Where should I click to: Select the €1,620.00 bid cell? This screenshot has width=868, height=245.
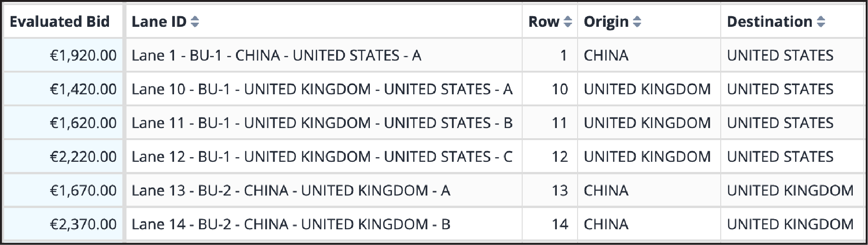coord(63,123)
